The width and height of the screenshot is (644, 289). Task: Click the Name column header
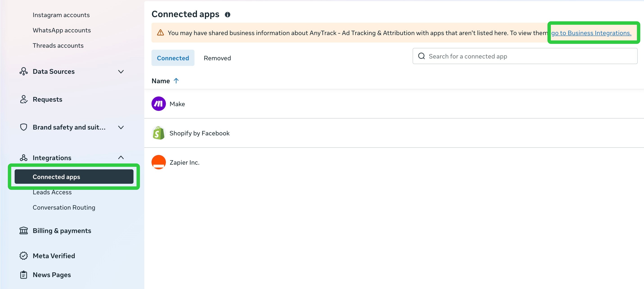pyautogui.click(x=160, y=81)
